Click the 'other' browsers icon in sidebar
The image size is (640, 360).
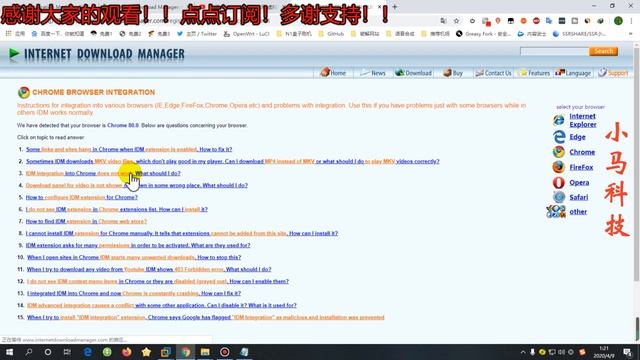pos(556,211)
